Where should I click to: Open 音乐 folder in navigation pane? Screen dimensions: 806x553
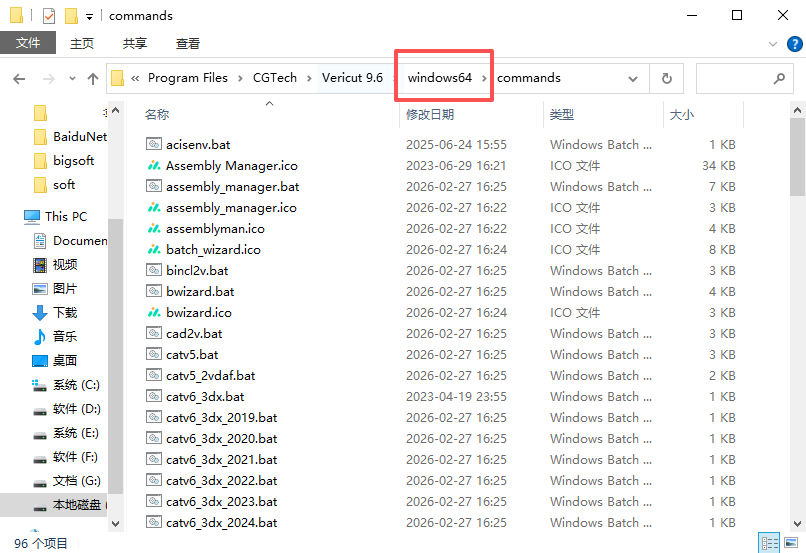click(55, 337)
